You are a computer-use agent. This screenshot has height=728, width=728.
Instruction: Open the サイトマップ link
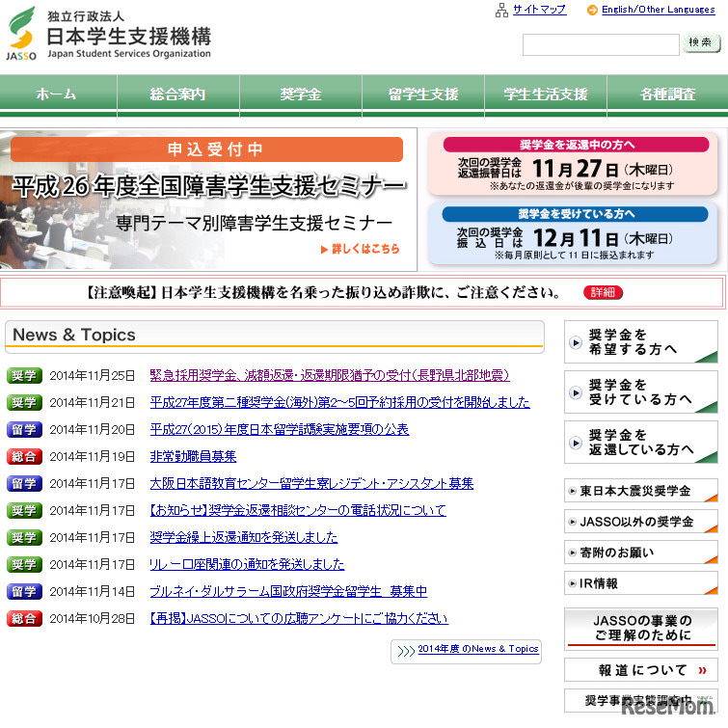click(540, 10)
